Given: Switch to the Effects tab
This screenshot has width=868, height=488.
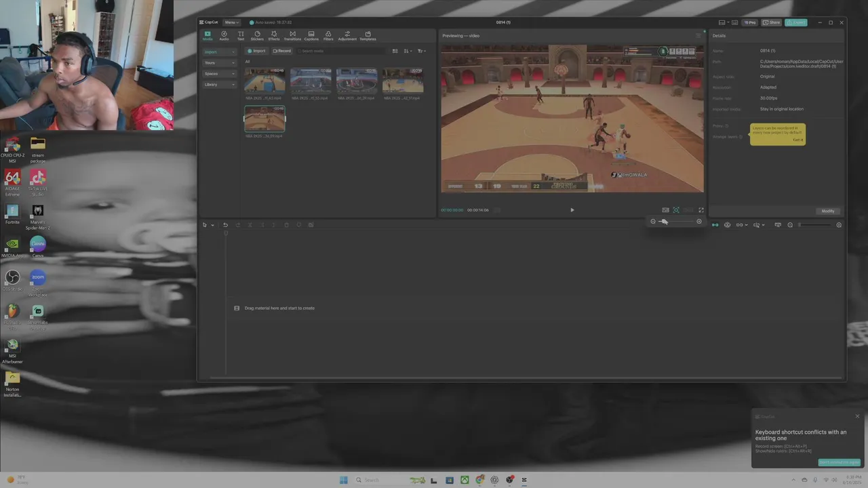Looking at the screenshot, I should 274,35.
